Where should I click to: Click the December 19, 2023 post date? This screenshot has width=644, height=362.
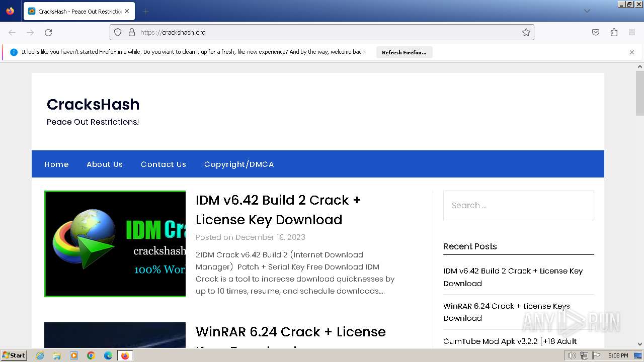tap(270, 237)
